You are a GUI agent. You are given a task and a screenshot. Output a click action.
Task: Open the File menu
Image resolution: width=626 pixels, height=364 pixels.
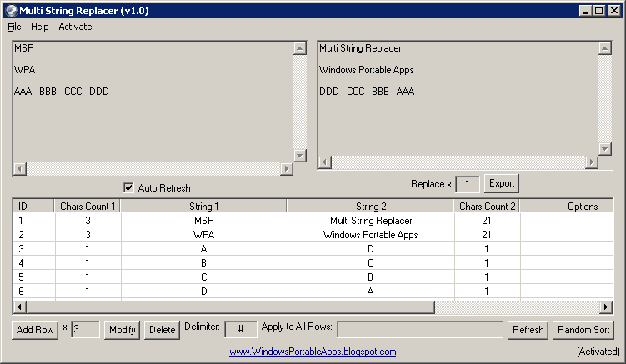click(x=14, y=27)
